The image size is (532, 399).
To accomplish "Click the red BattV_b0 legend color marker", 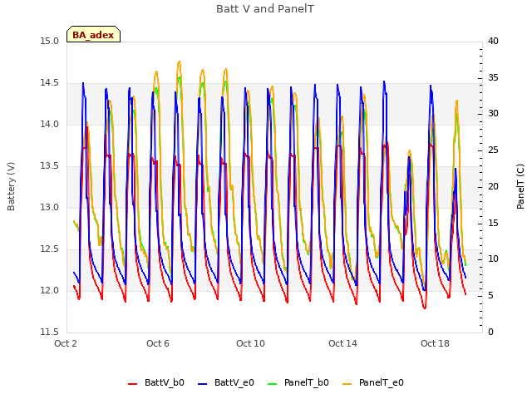I will [x=132, y=384].
